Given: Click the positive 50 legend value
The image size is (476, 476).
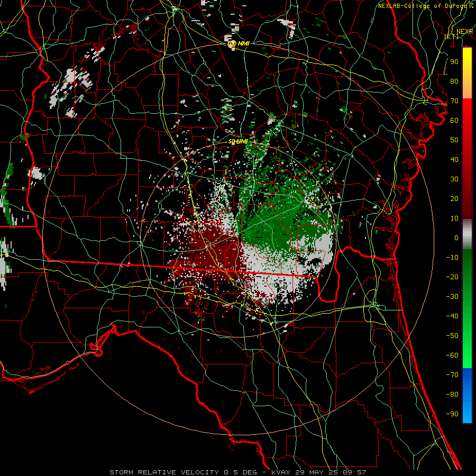Looking at the screenshot, I should tap(454, 140).
